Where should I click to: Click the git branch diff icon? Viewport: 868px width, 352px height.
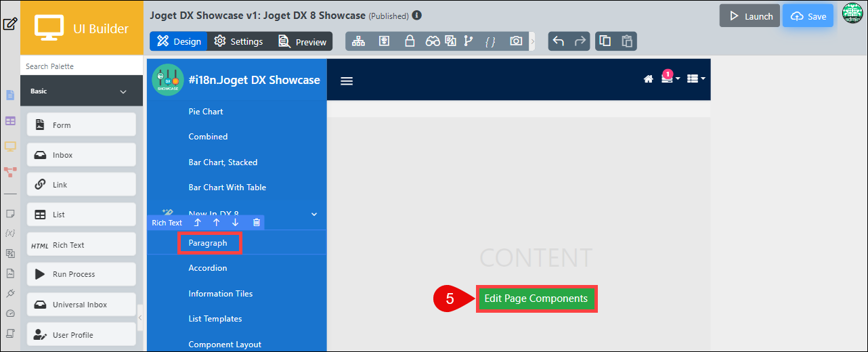[x=468, y=41]
